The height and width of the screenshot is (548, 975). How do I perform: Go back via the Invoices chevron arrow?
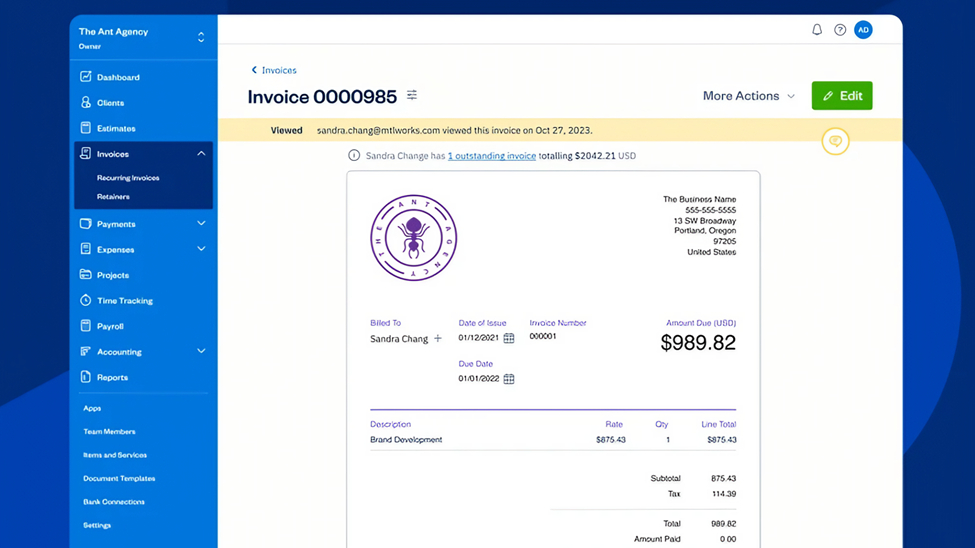[254, 70]
